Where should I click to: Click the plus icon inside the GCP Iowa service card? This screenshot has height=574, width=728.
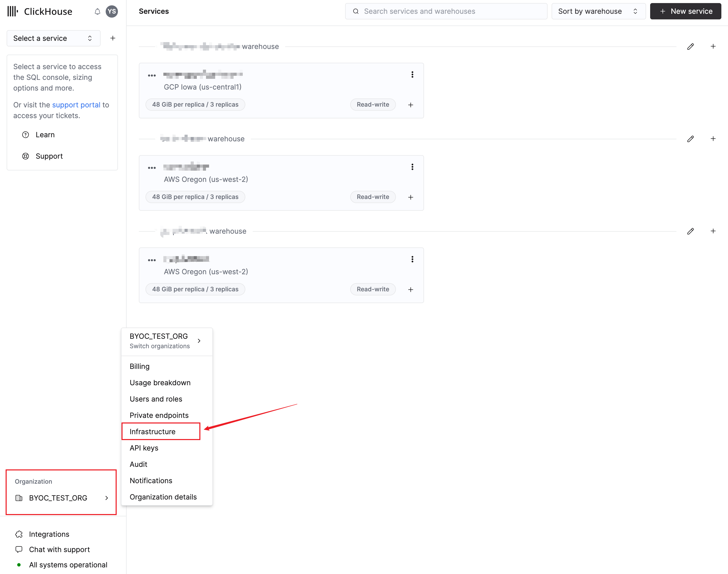(x=410, y=105)
